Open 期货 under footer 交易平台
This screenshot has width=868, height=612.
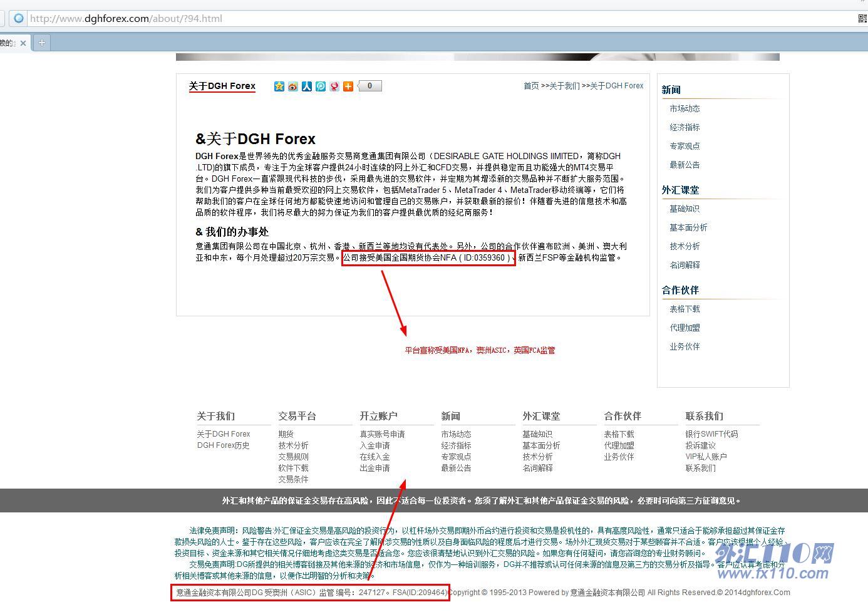(x=286, y=434)
